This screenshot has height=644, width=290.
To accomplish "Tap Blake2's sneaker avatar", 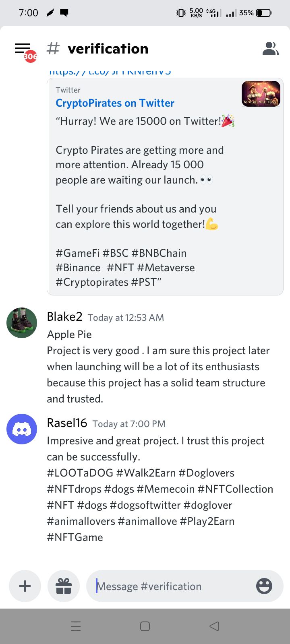I will pos(22,323).
